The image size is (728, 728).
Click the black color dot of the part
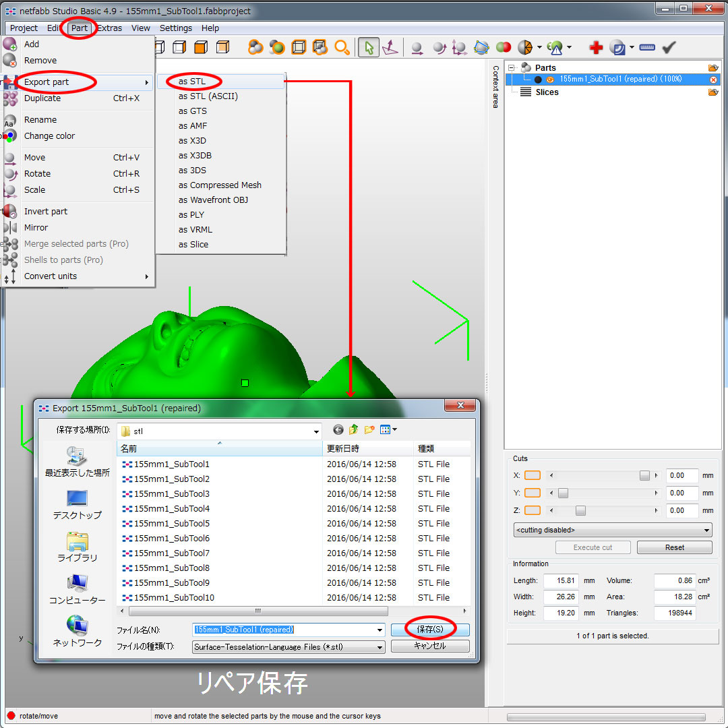point(538,80)
